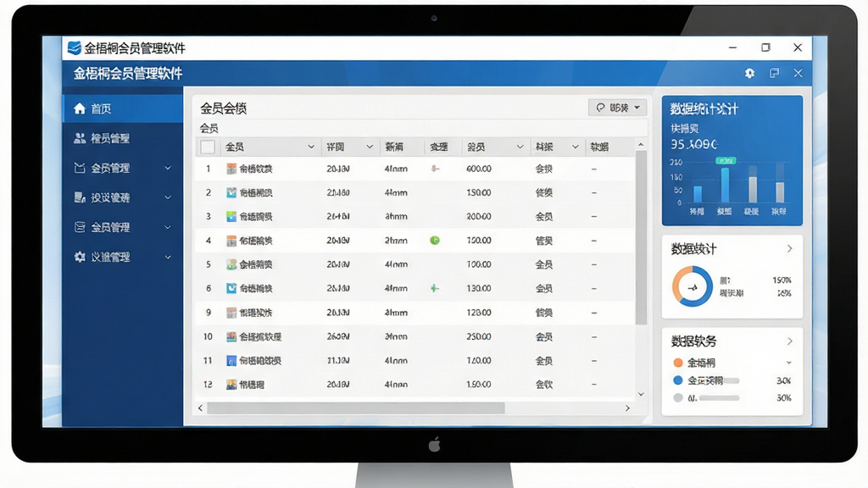Select the 200.00 amount cell in row 3
The width and height of the screenshot is (868, 488).
tap(479, 216)
